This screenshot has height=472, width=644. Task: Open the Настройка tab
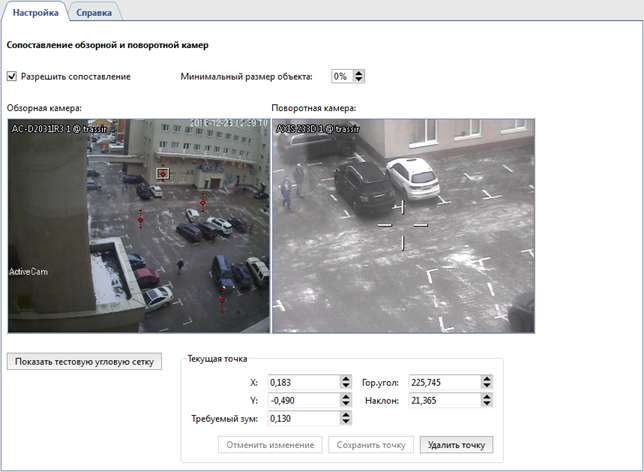[x=35, y=12]
